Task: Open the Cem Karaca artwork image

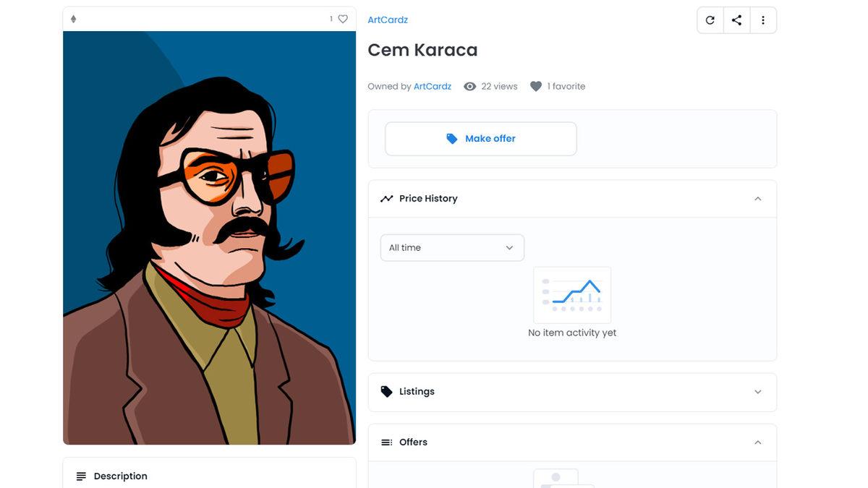Action: coord(209,239)
